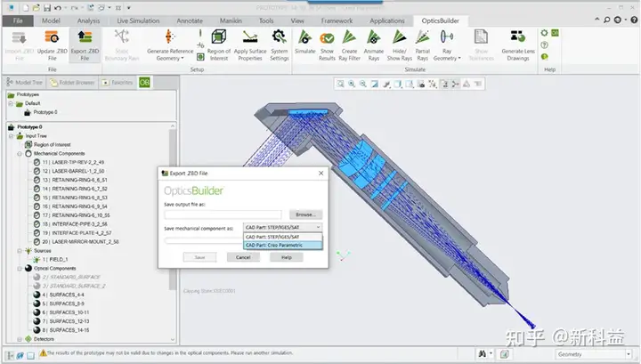This screenshot has height=364, width=641.
Task: Toggle visibility of LASER-TIP-REV-2_2_49 component
Action: pos(37,162)
